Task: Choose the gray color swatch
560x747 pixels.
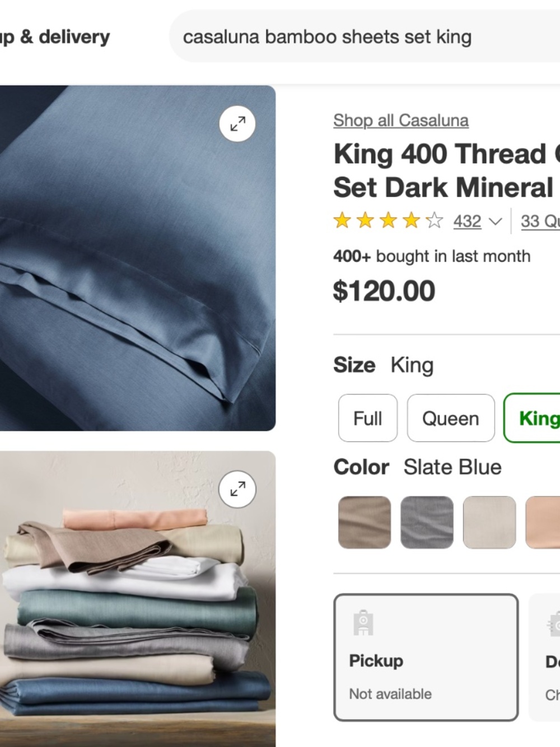Action: coord(427,522)
